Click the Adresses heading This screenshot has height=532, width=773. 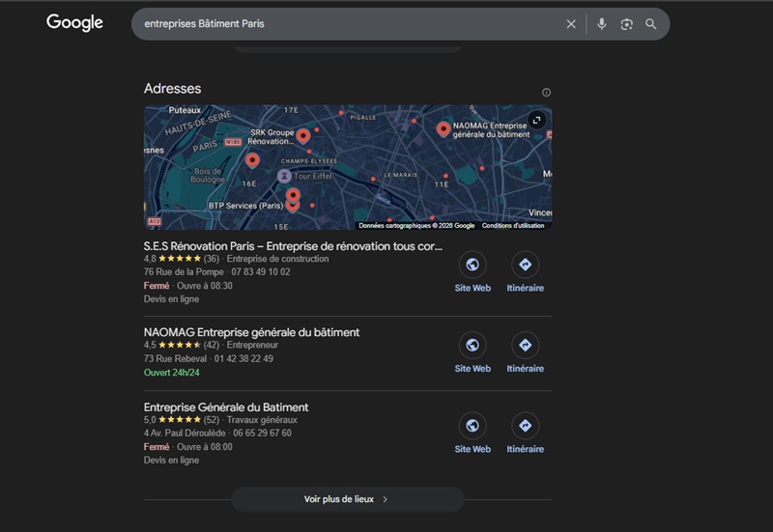tap(173, 88)
